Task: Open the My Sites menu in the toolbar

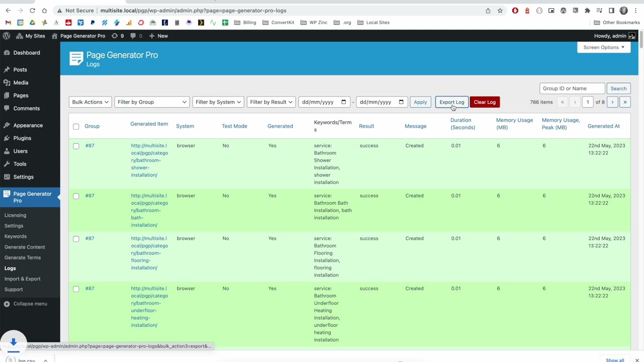Action: pos(31,36)
